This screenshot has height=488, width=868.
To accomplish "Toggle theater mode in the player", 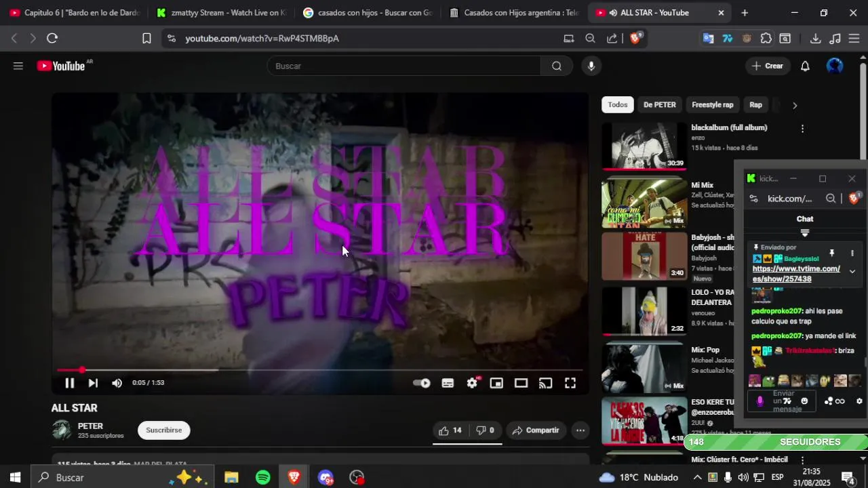I will (x=521, y=383).
